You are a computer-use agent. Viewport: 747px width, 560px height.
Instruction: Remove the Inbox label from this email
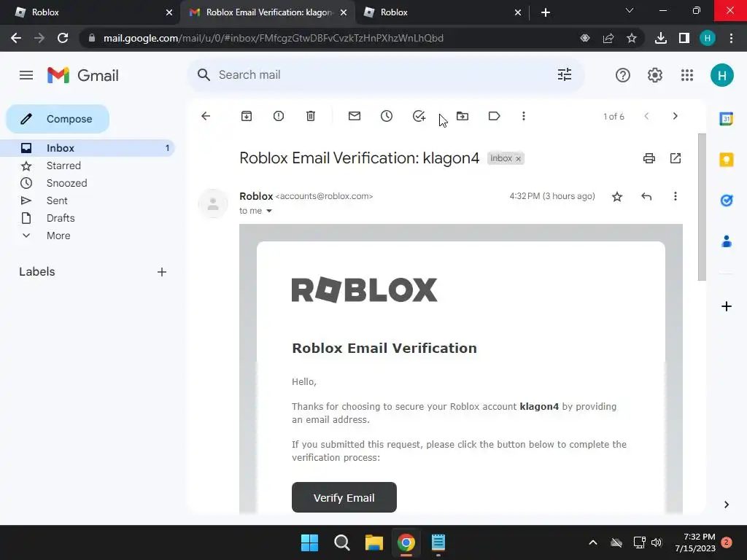(x=519, y=158)
